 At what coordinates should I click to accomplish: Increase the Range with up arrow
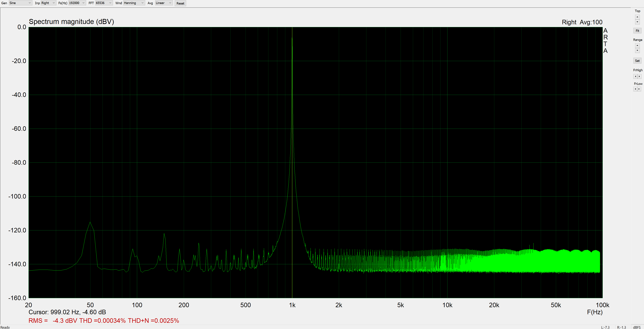tap(637, 45)
